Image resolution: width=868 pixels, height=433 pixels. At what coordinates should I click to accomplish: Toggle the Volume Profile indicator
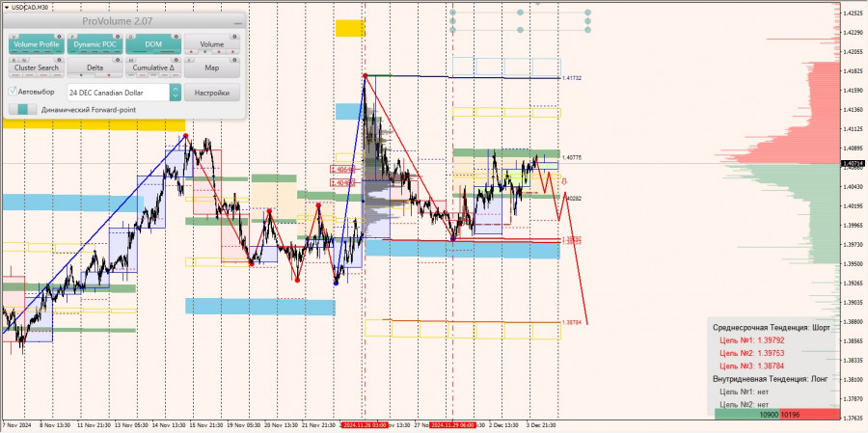(37, 44)
